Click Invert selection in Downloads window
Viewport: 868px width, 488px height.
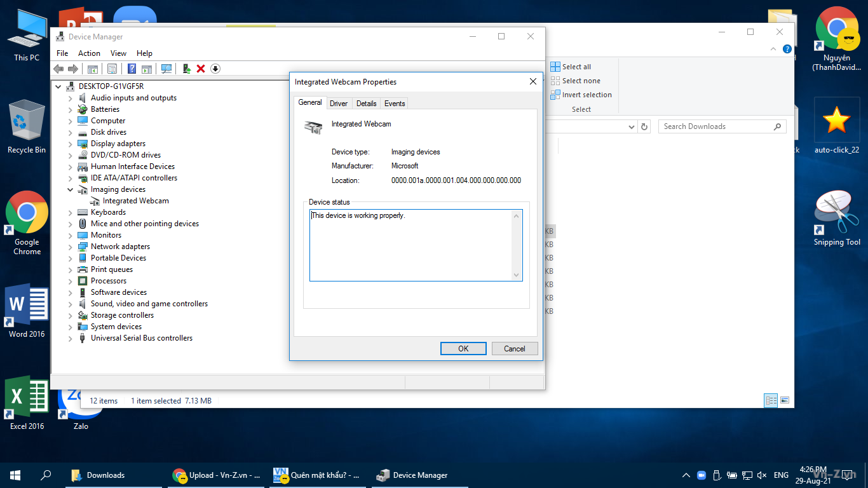point(581,95)
